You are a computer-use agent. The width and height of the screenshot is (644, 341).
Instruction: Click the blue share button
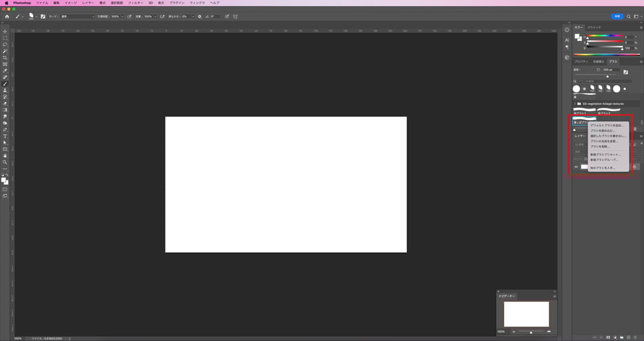coord(617,16)
